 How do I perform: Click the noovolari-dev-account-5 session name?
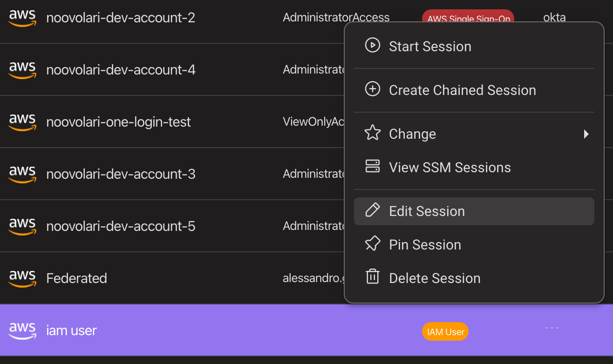point(121,226)
